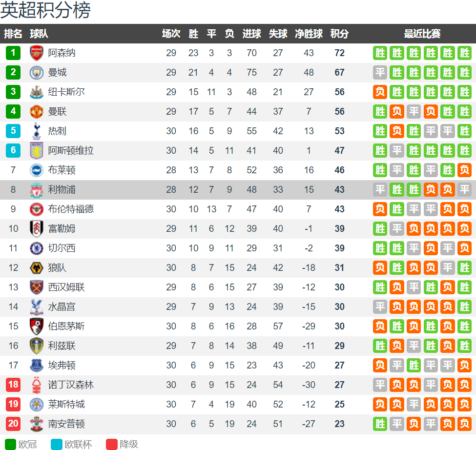The image size is (476, 450).
Task: Click the Nottingham Forest tree crest
Action: [37, 385]
